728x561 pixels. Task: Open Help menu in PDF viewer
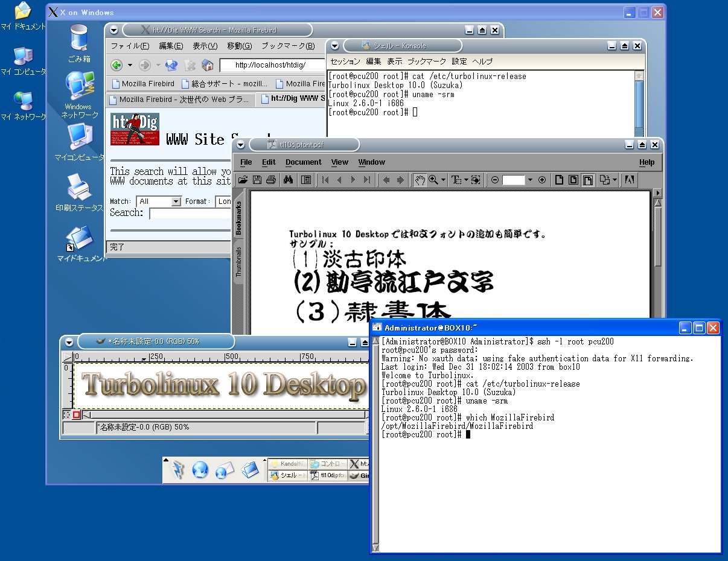coord(647,162)
